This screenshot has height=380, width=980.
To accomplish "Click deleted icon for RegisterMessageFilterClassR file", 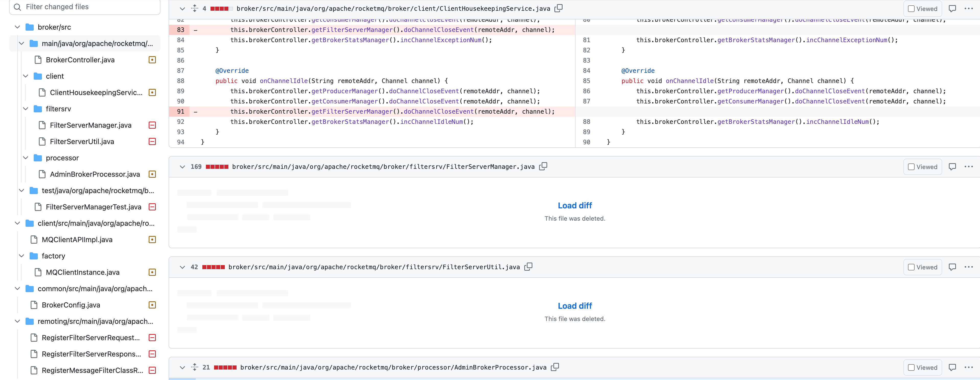I will pyautogui.click(x=152, y=371).
